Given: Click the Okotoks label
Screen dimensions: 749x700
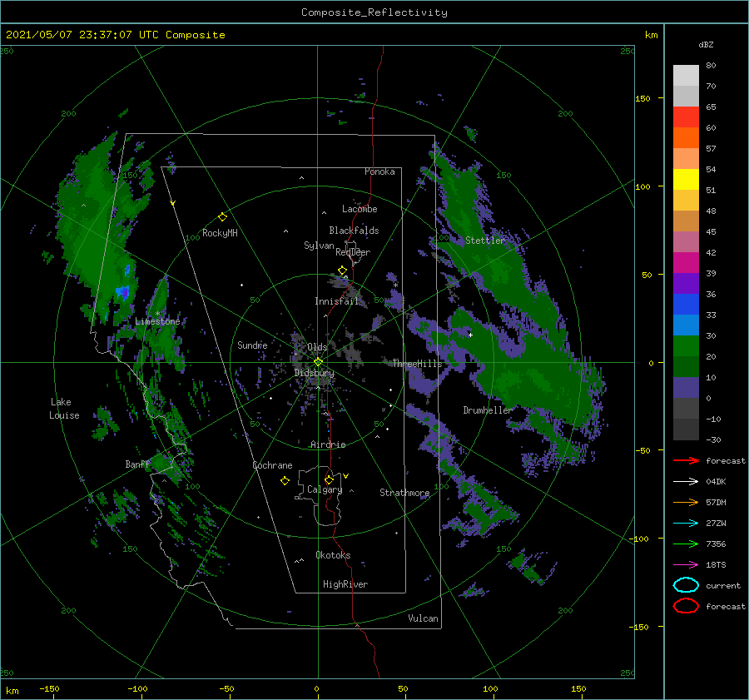Looking at the screenshot, I should [x=333, y=555].
